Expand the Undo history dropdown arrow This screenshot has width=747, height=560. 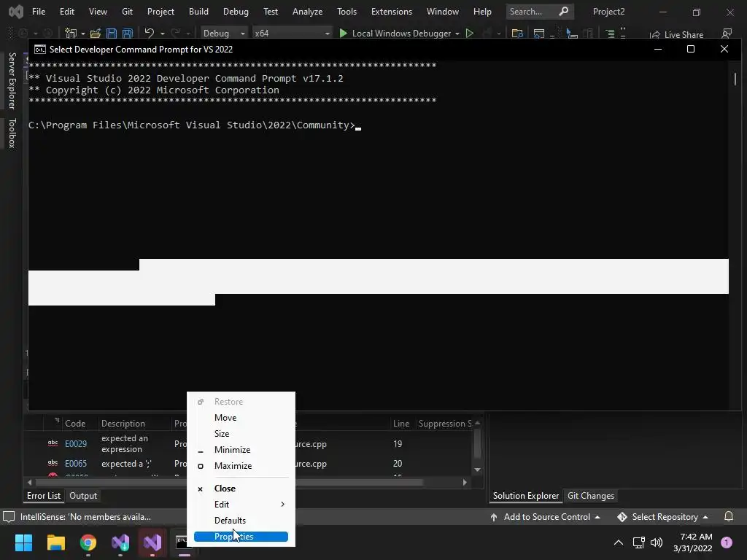click(163, 34)
